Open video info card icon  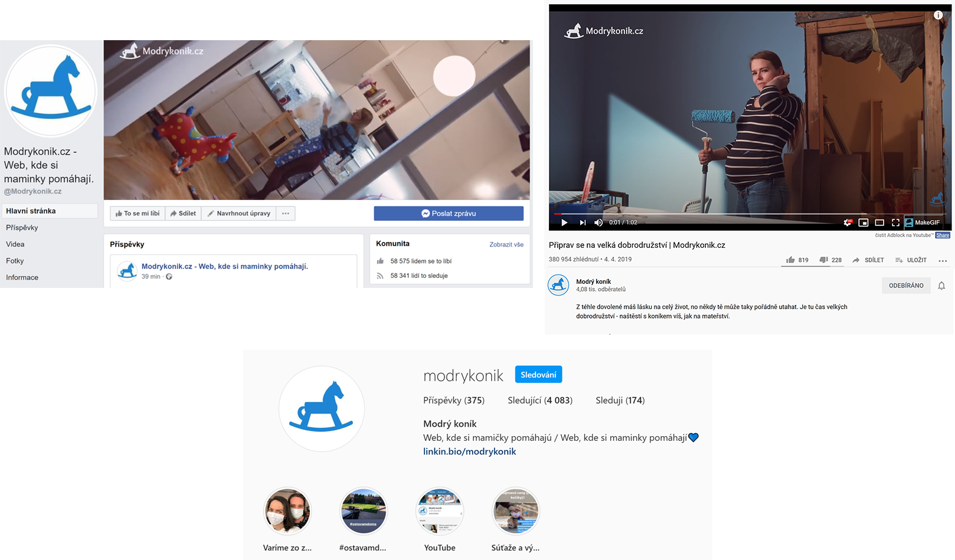click(938, 15)
